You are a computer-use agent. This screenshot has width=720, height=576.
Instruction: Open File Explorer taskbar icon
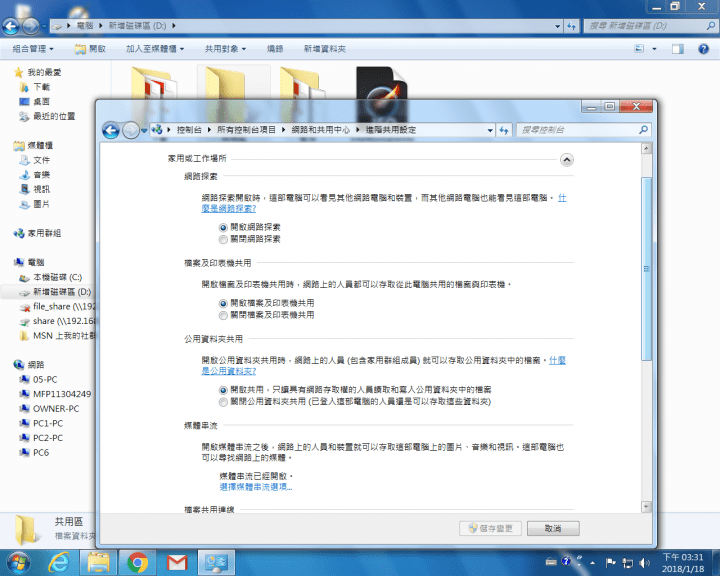click(98, 562)
